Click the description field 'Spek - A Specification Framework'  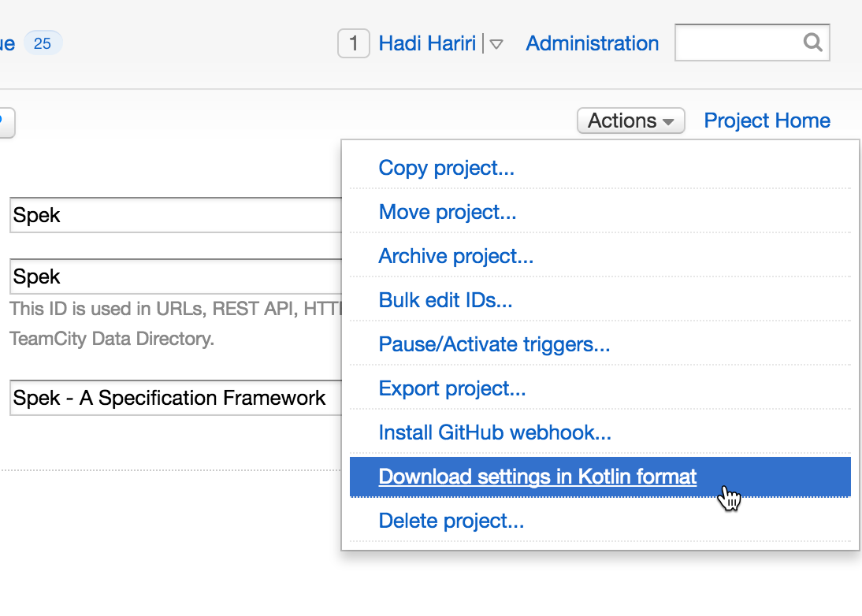point(176,397)
